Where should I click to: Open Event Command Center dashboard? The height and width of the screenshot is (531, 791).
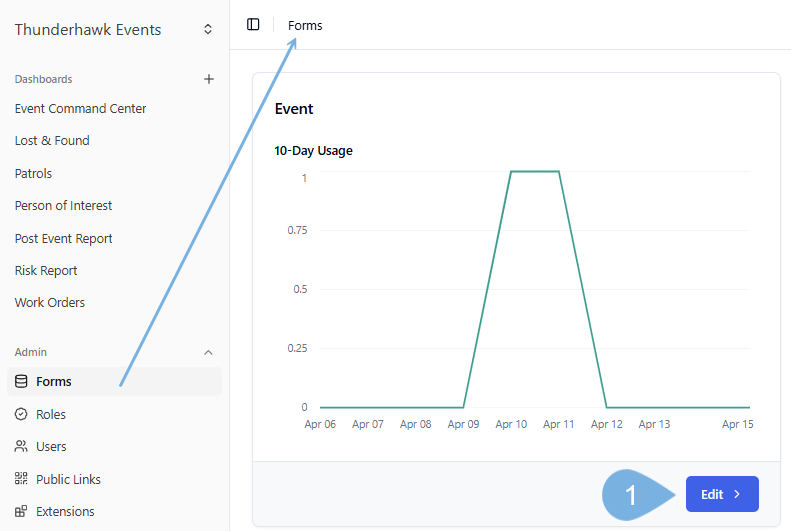[x=80, y=108]
